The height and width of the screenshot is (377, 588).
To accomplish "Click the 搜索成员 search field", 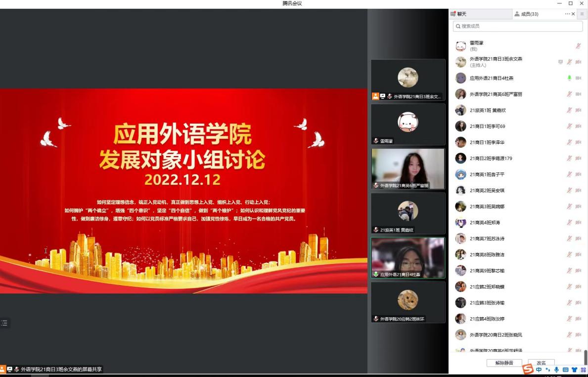I will coord(517,26).
